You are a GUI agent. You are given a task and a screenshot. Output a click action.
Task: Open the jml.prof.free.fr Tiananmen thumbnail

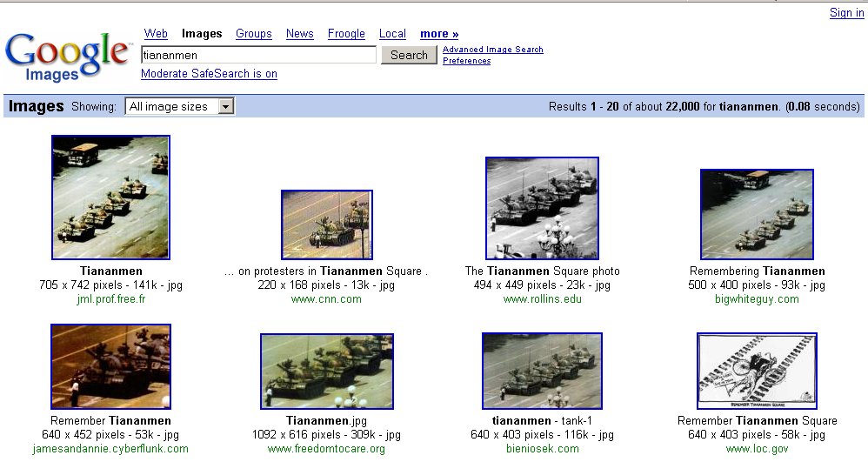point(110,198)
